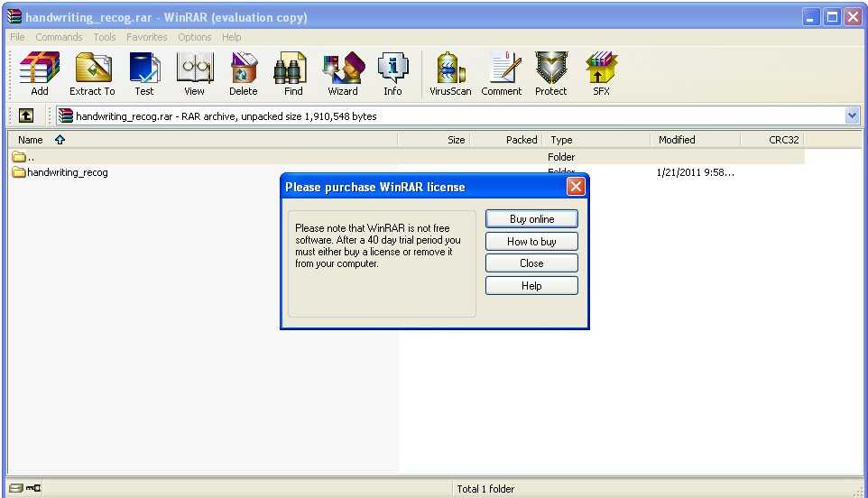
Task: Sort by the CRC32 column header
Action: click(x=771, y=140)
